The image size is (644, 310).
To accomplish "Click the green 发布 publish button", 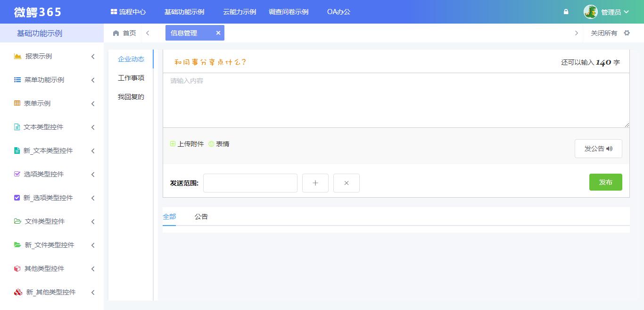I will click(606, 182).
